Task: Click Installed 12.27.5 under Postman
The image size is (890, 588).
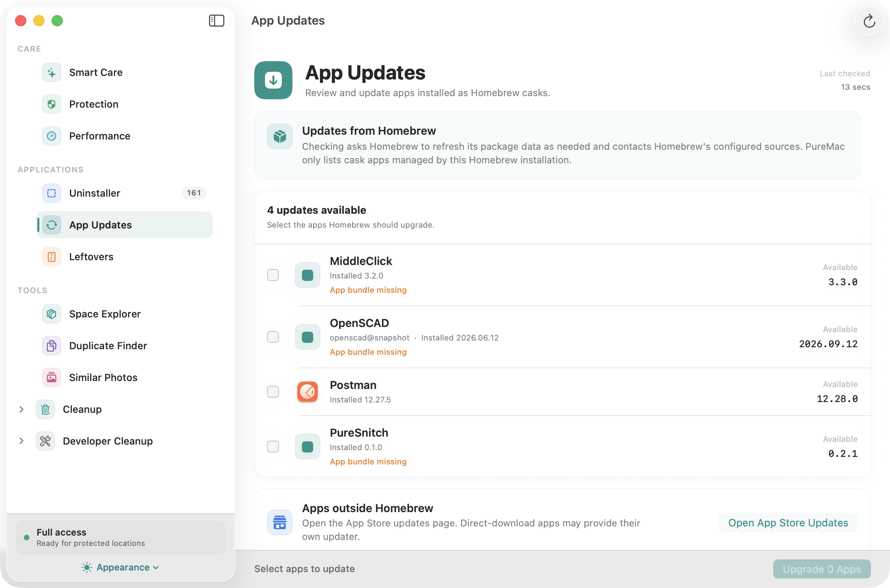Action: click(x=360, y=400)
